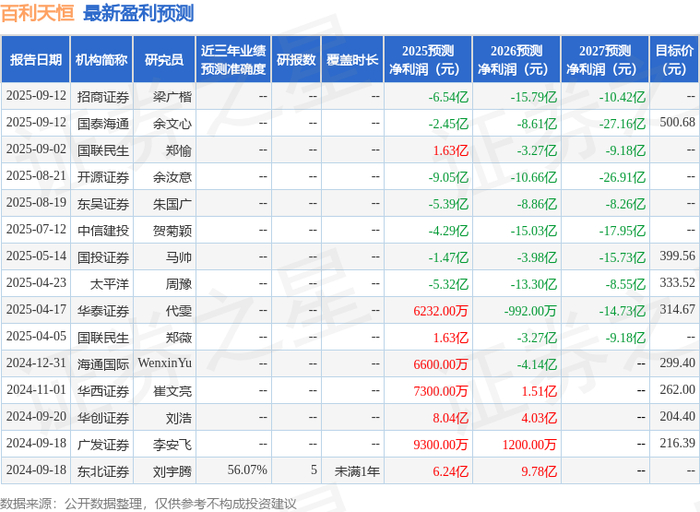This screenshot has width=700, height=512.
Task: Click the 2024-11-01 report date
Action: (36, 390)
